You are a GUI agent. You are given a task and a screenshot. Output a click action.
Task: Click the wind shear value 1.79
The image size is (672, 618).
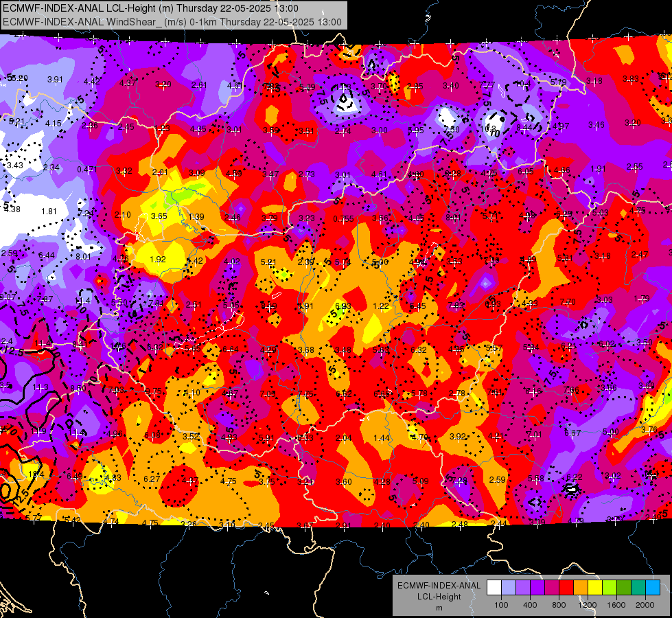(642, 299)
